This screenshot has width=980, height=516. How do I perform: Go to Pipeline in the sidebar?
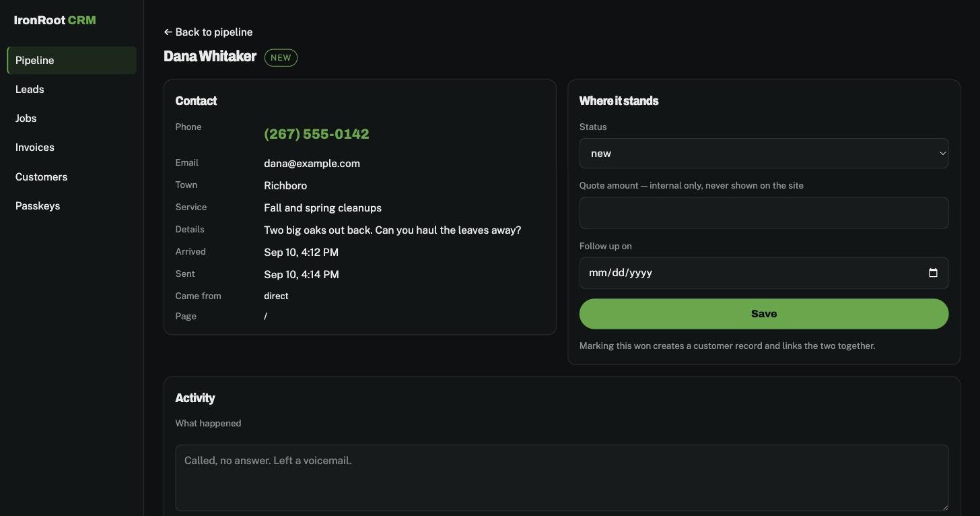(71, 61)
